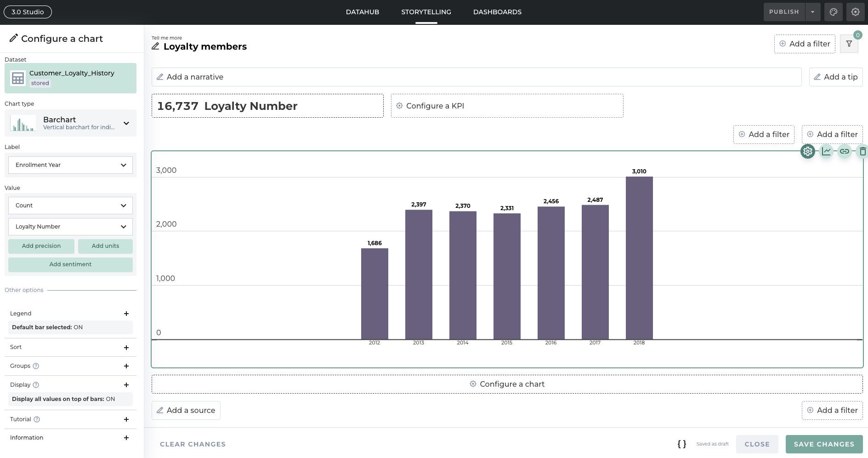
Task: Click the table icon on Customer_Loyalty_History dataset
Action: (x=17, y=78)
